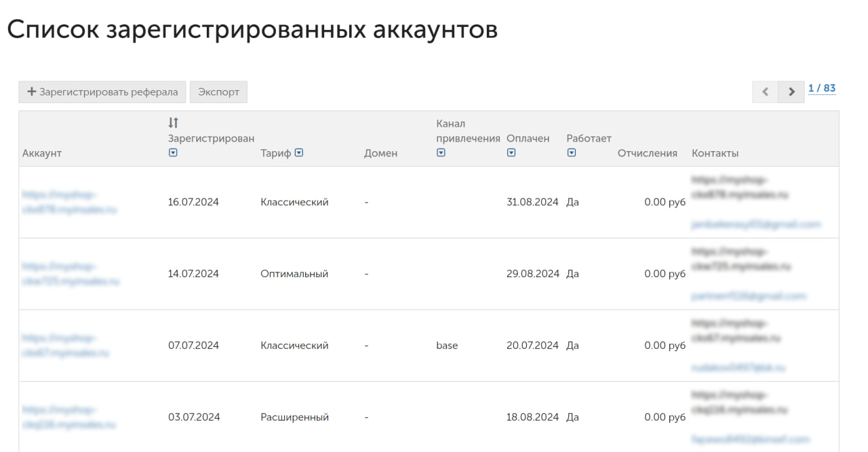868x452 pixels.
Task: Click the email link in the 07.07.2024 row
Action: click(738, 368)
